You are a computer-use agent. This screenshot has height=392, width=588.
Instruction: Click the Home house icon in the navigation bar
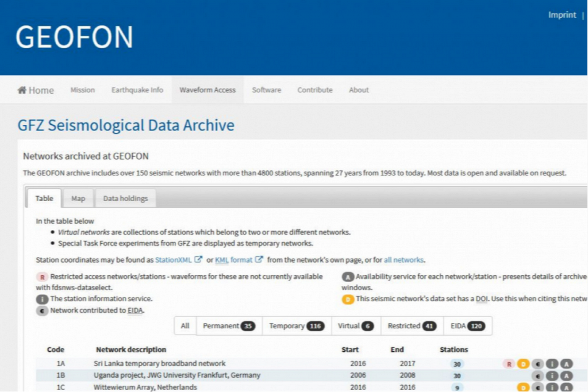pyautogui.click(x=21, y=89)
